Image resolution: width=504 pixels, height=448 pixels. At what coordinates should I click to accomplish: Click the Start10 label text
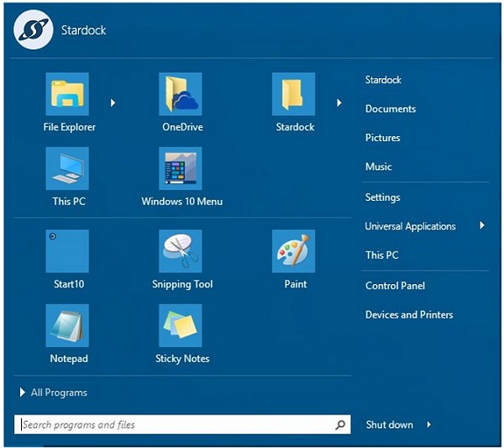pos(69,284)
